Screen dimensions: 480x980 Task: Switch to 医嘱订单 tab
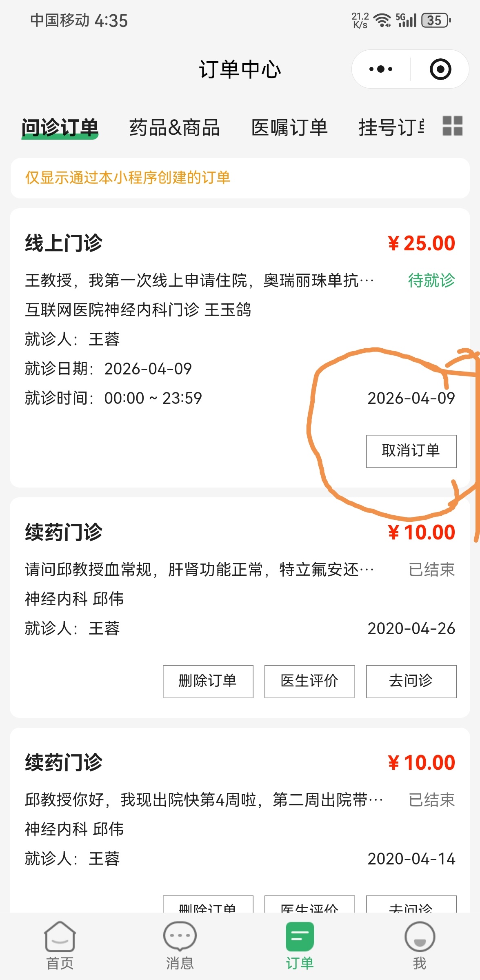289,127
